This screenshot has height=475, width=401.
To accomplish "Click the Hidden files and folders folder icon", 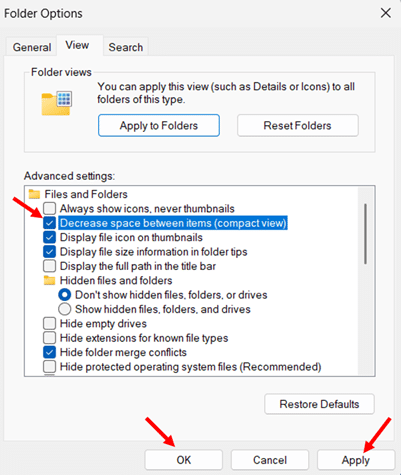I will click(x=49, y=280).
